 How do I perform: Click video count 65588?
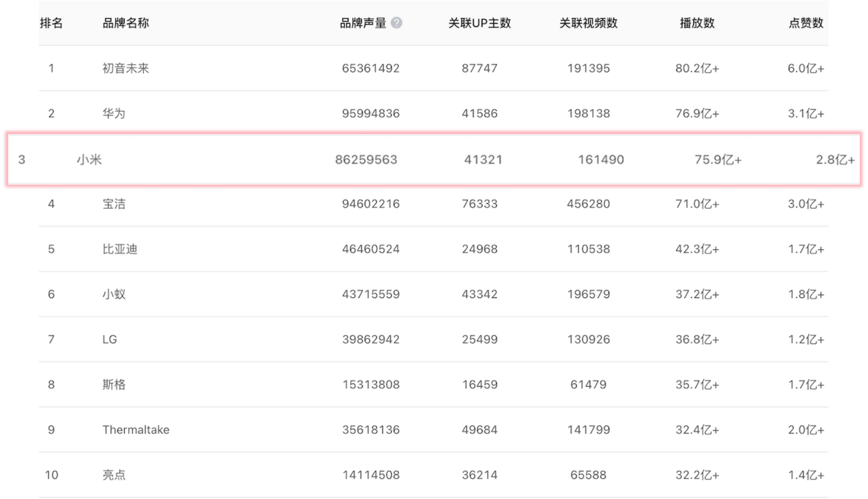click(x=589, y=475)
